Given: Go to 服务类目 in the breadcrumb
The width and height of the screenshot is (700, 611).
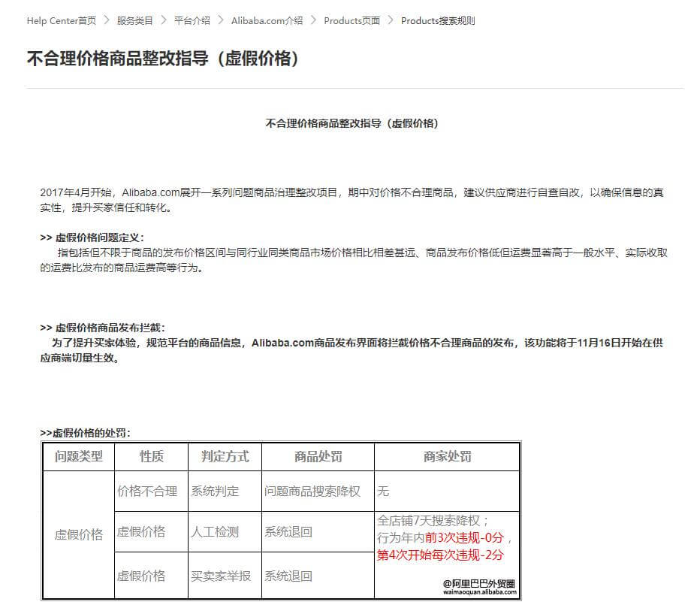Looking at the screenshot, I should (x=135, y=21).
